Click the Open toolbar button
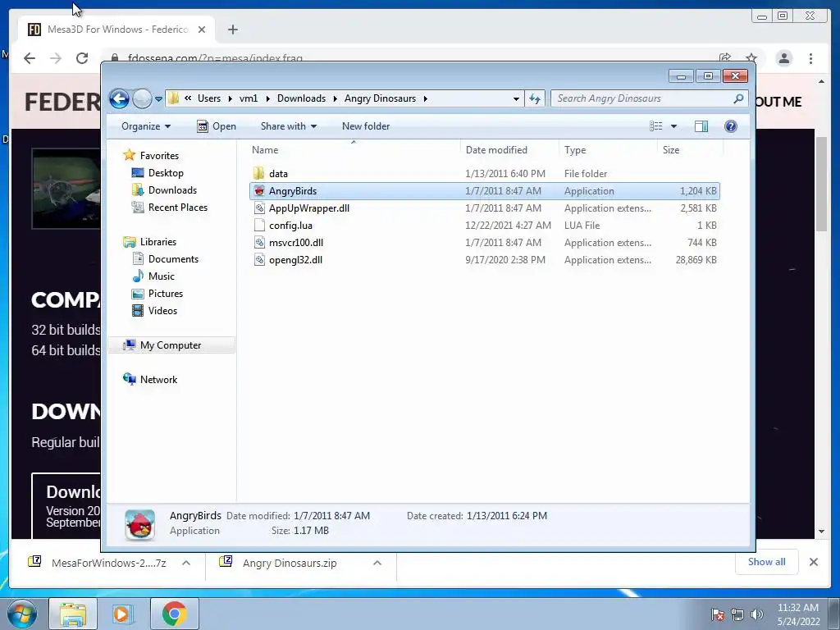The image size is (840, 630). 217,126
